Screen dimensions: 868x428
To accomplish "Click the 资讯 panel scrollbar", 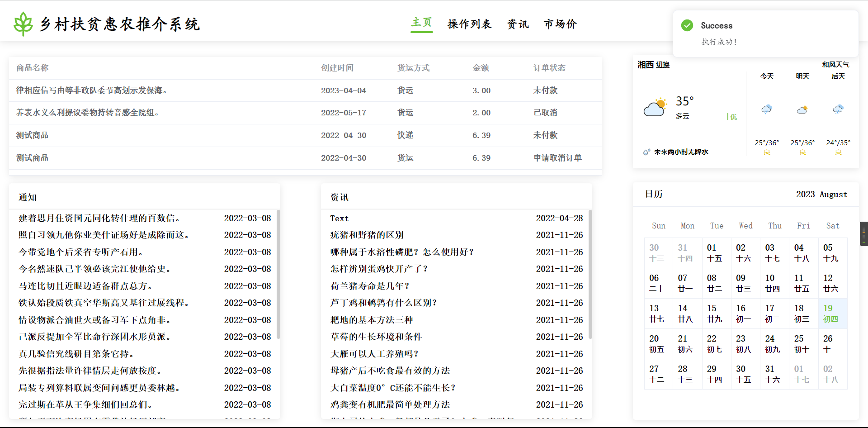I will coord(590,274).
